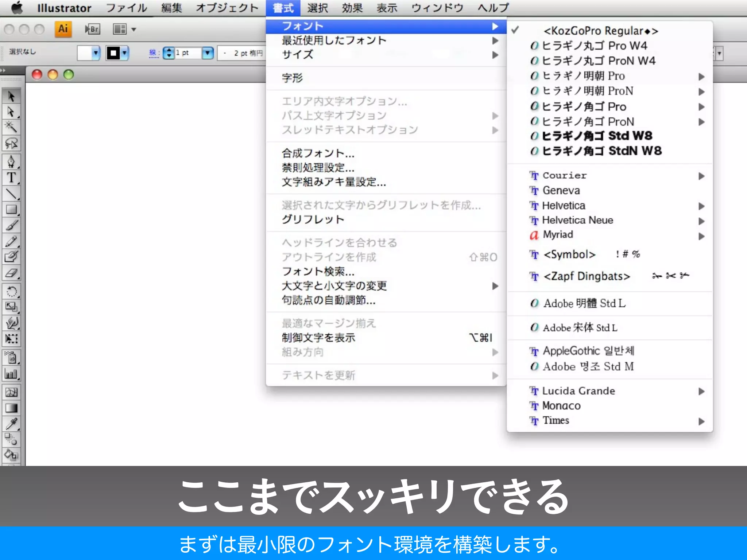Screen dimensions: 747x560
Task: Choose the Rectangle tool
Action: pos(11,210)
